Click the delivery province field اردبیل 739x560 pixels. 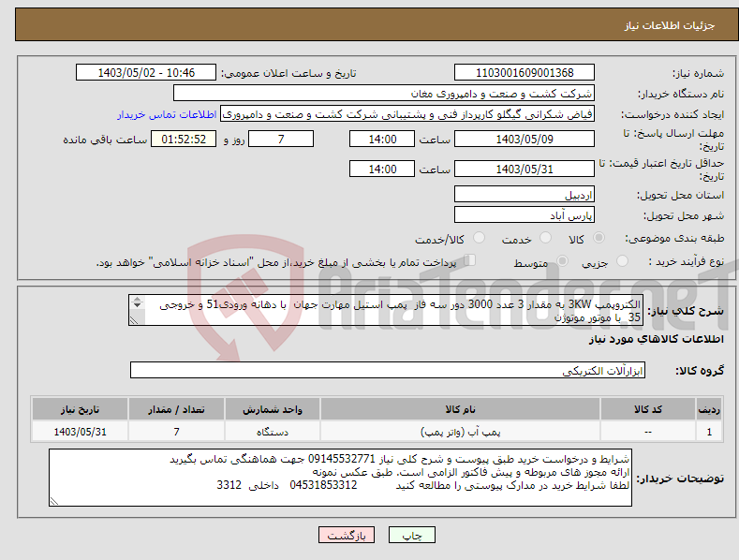pos(525,194)
